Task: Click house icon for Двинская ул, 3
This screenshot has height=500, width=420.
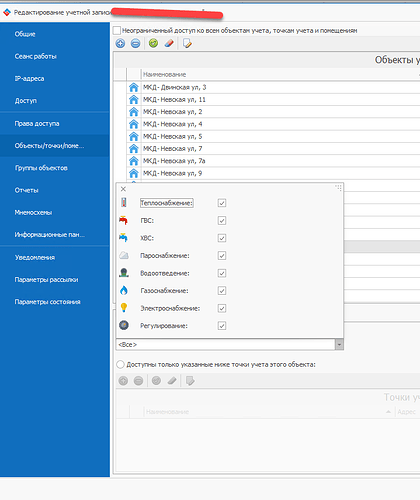Action: 134,87
